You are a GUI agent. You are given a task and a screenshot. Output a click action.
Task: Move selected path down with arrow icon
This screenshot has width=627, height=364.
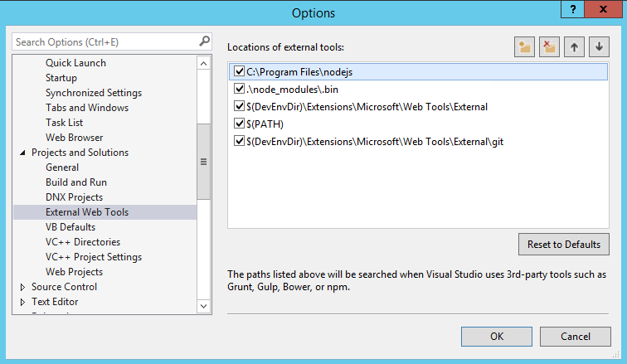click(599, 47)
